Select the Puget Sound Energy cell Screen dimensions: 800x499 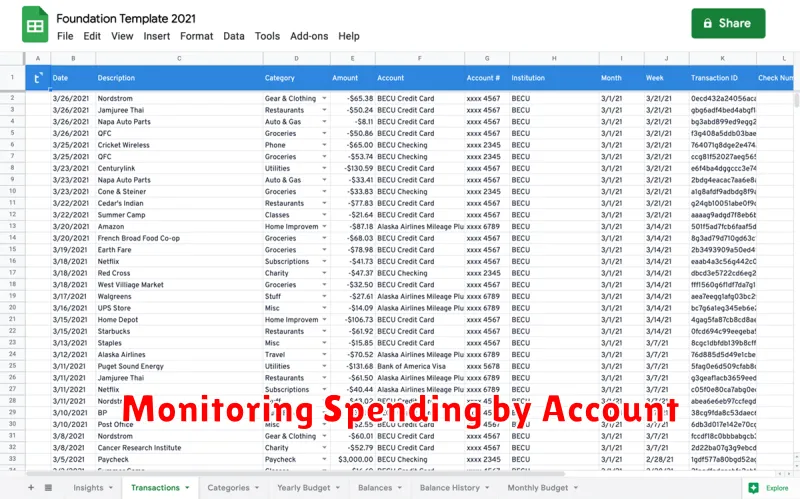(x=179, y=366)
